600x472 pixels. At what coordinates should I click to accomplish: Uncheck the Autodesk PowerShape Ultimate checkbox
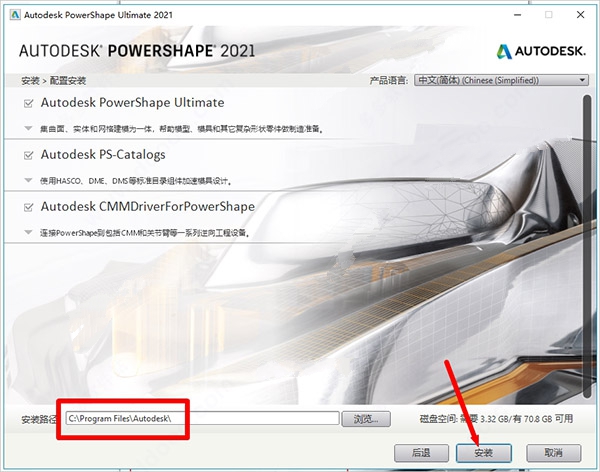[x=28, y=103]
